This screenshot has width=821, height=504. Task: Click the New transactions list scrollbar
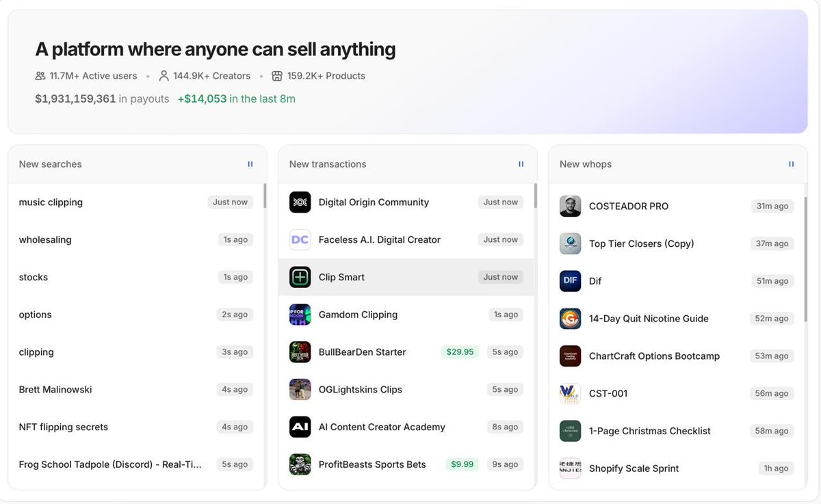[x=535, y=196]
